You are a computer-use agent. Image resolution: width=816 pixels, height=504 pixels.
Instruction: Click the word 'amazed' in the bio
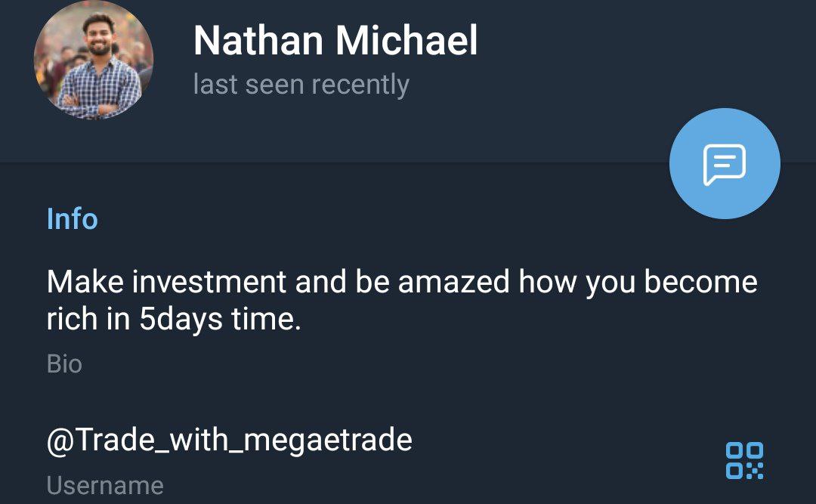[454, 282]
